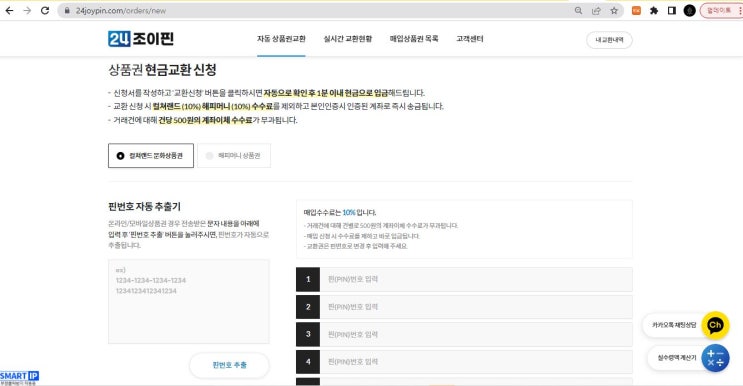743x386 pixels.
Task: Bookmark page with star icon
Action: [x=614, y=10]
